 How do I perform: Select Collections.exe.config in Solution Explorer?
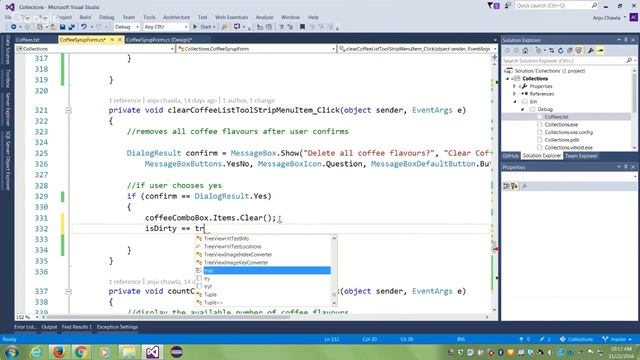(x=569, y=132)
